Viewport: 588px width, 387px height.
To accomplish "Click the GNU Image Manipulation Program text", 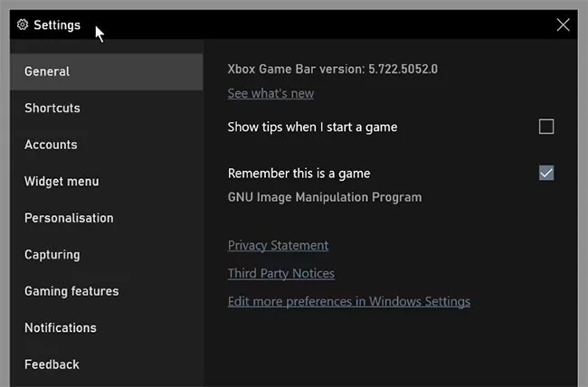I will [324, 197].
